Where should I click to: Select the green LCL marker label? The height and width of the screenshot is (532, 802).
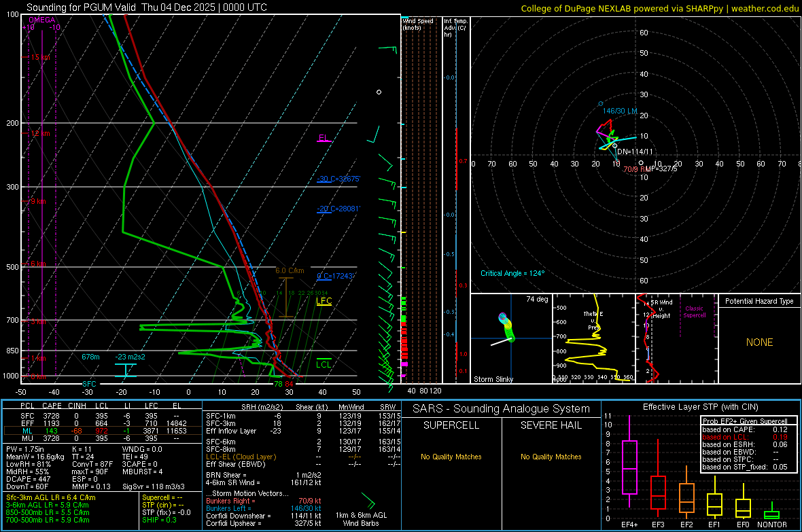[x=324, y=364]
